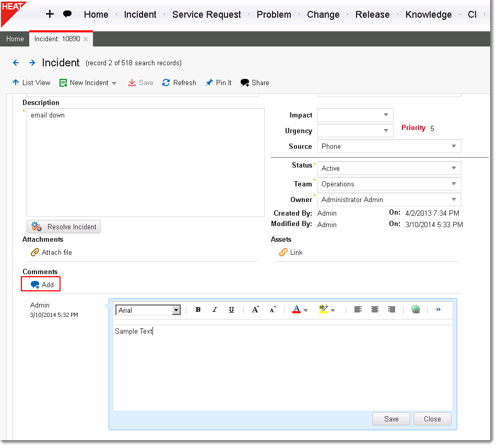
Task: Save the comment
Action: [392, 419]
